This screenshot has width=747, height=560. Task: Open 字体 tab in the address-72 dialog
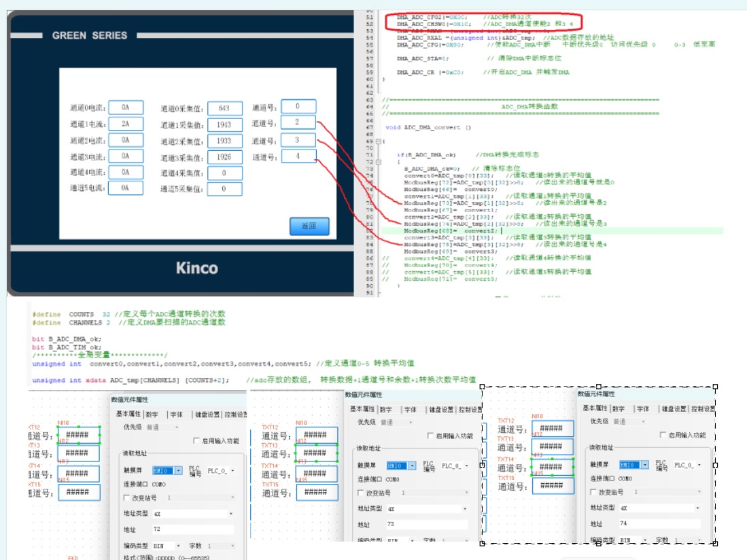pyautogui.click(x=177, y=415)
